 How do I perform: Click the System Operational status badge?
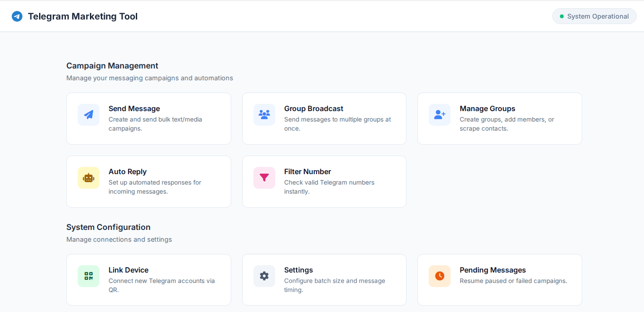594,16
